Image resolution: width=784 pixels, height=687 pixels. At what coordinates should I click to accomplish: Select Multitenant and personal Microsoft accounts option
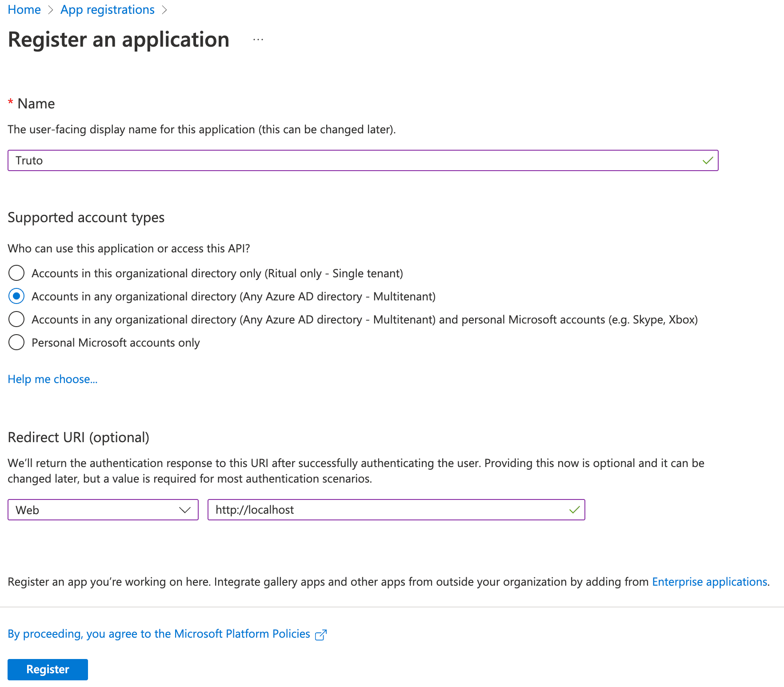tap(16, 319)
